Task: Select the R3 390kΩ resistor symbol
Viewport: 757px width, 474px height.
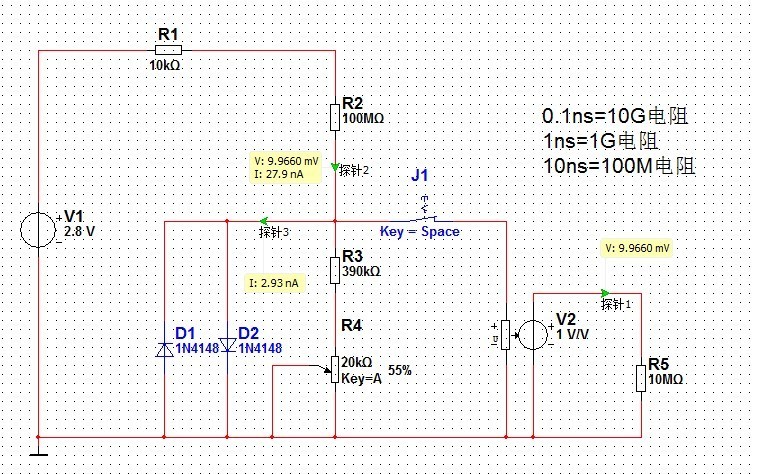Action: coord(334,270)
